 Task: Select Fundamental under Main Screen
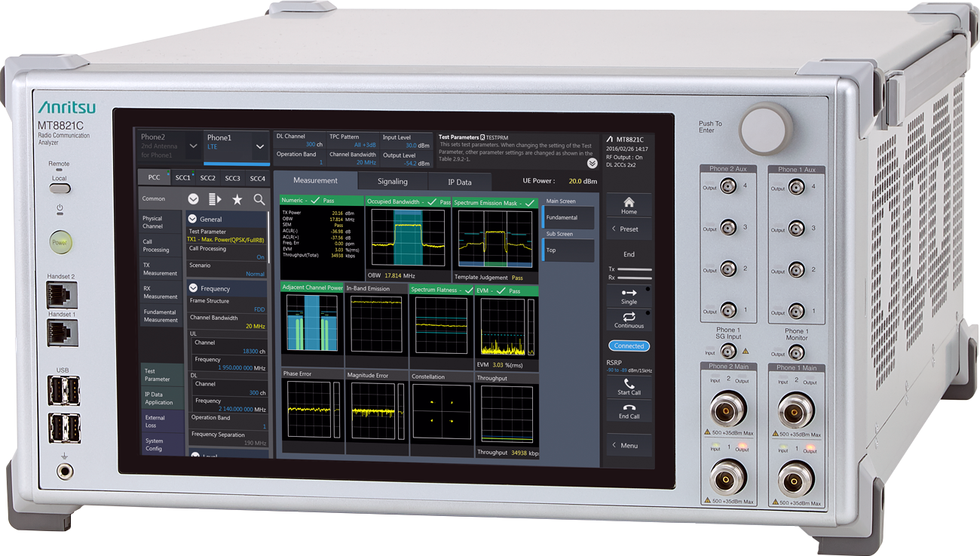[568, 217]
